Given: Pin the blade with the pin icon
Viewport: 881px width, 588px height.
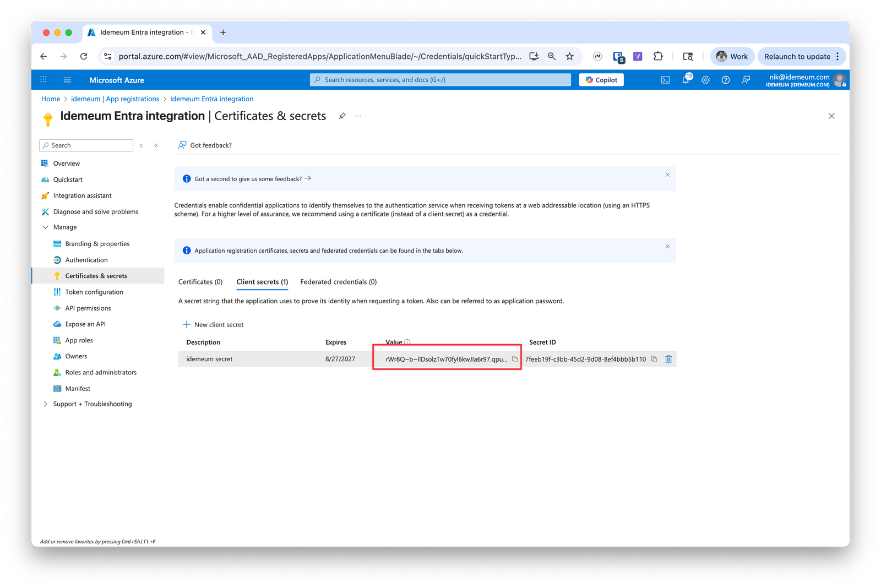Looking at the screenshot, I should tap(342, 116).
